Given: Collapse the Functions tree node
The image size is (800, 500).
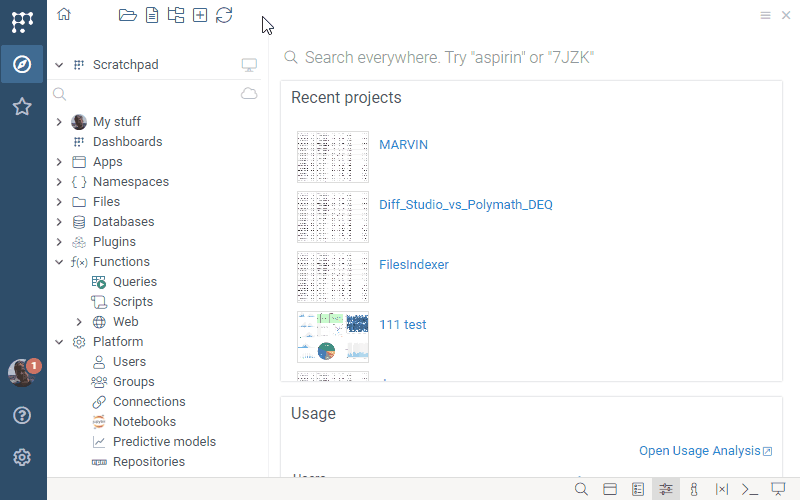Looking at the screenshot, I should click(x=59, y=262).
